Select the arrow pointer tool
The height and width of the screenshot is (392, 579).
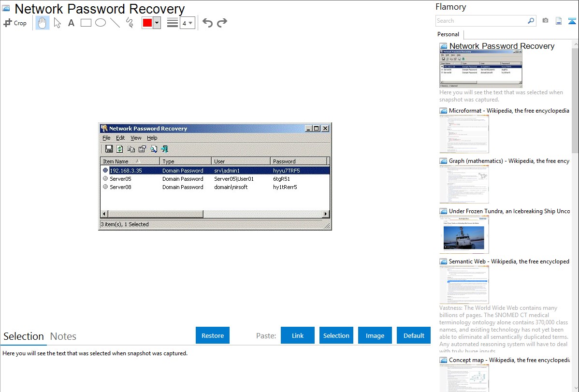click(x=57, y=23)
